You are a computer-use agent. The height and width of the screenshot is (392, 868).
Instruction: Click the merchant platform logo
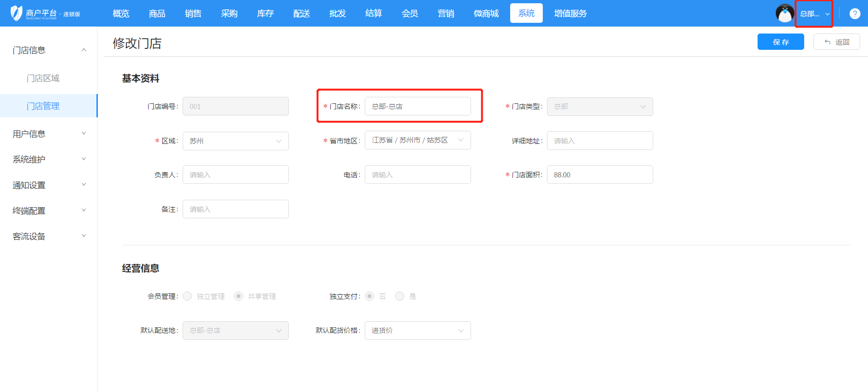click(45, 14)
